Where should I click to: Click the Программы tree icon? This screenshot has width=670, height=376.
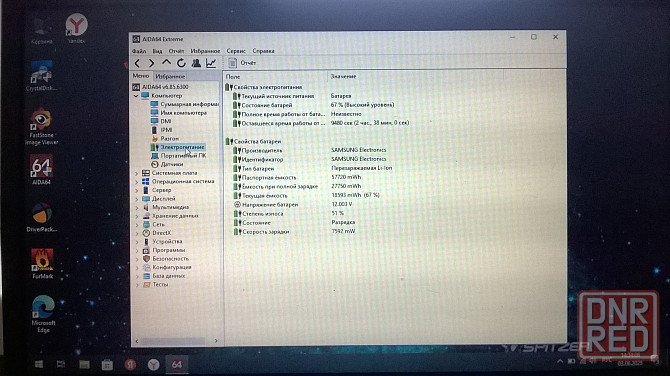click(146, 250)
